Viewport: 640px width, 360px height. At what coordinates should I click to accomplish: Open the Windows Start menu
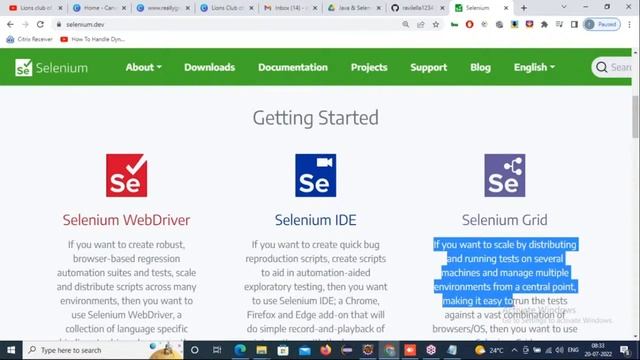[x=11, y=350]
